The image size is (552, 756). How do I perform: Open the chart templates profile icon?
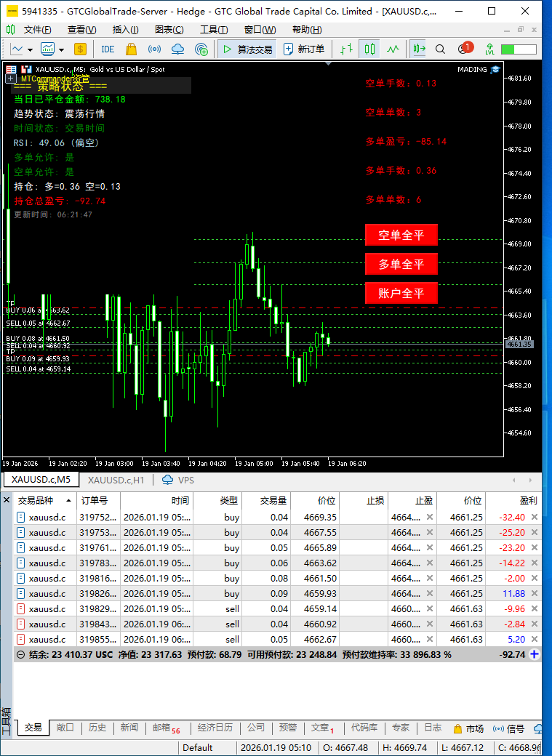[48, 49]
